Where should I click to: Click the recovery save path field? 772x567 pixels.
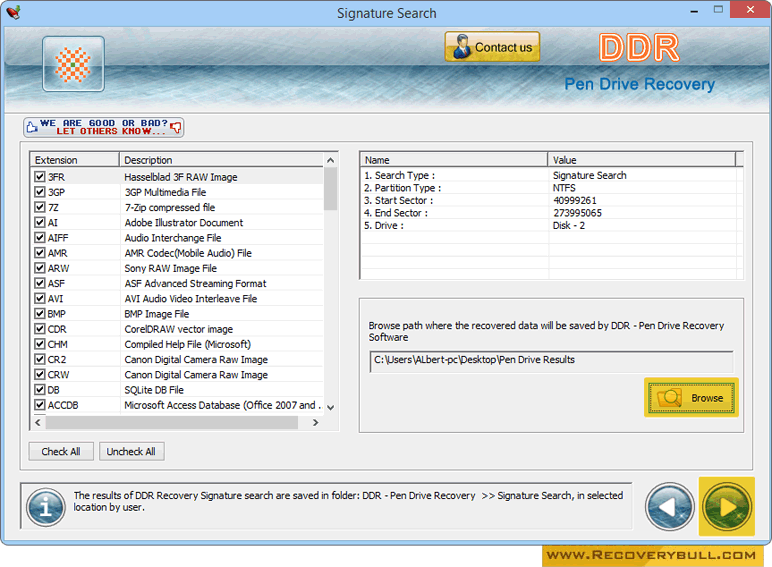coord(551,361)
